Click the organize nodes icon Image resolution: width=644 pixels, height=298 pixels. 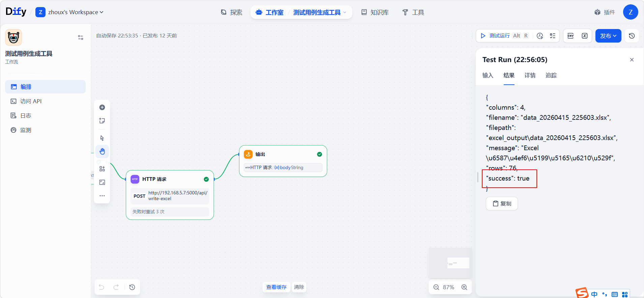(x=102, y=169)
